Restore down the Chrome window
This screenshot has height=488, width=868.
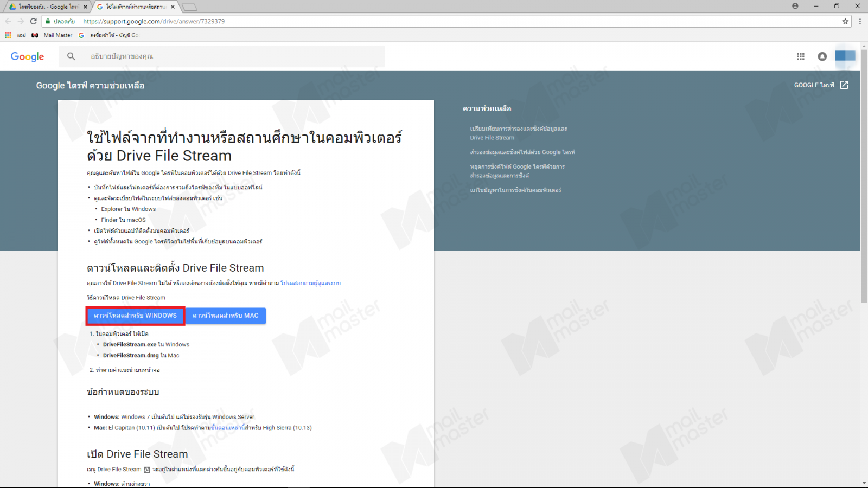click(x=837, y=6)
